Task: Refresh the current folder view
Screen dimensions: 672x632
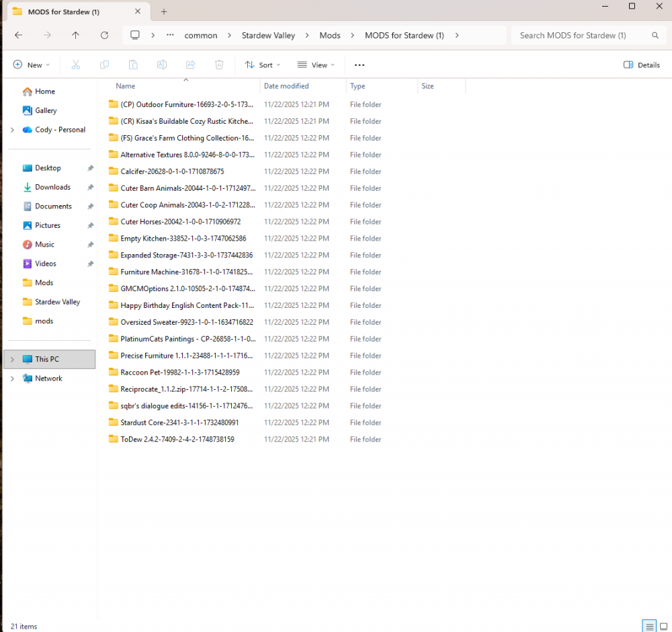Action: coord(104,35)
